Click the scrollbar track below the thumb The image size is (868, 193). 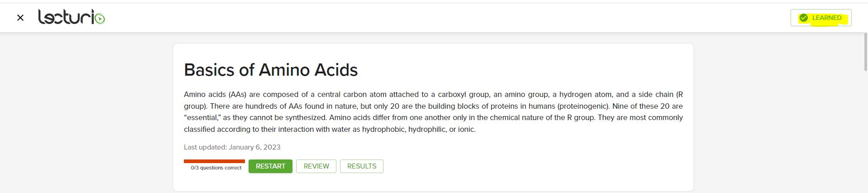[x=865, y=136]
